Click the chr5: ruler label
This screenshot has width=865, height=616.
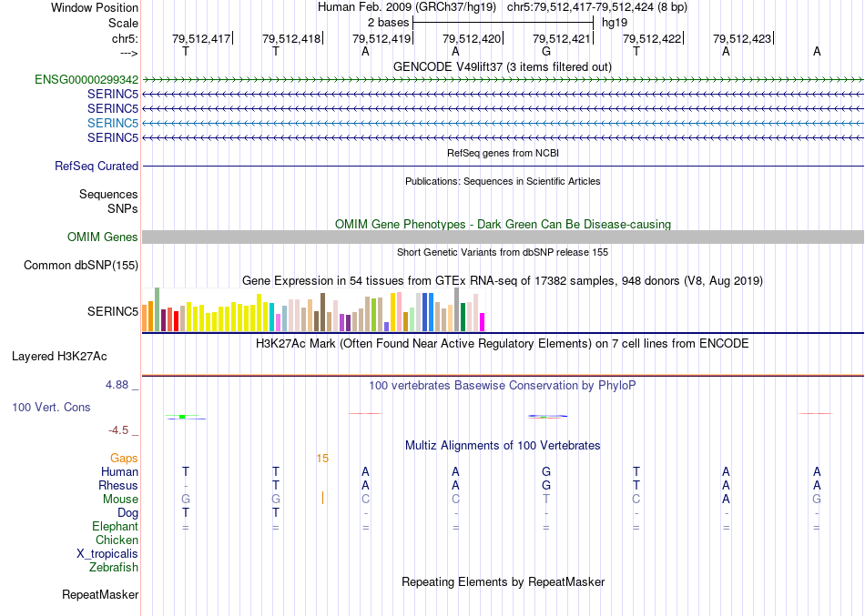[126, 38]
